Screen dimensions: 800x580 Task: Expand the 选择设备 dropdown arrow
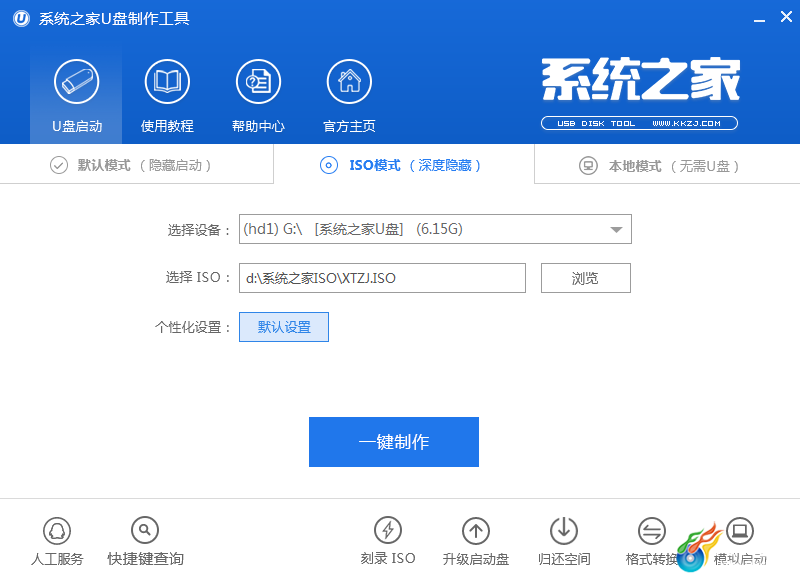[x=616, y=230]
